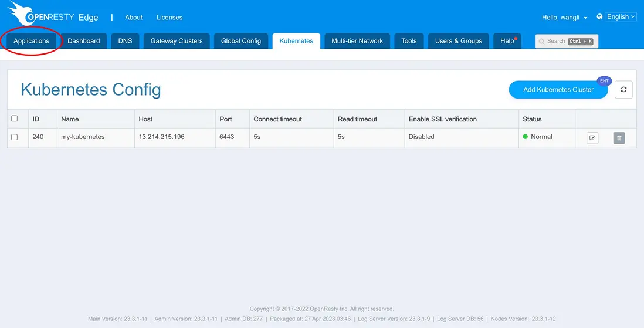
Task: Click the Kubernetes tab
Action: coord(296,40)
